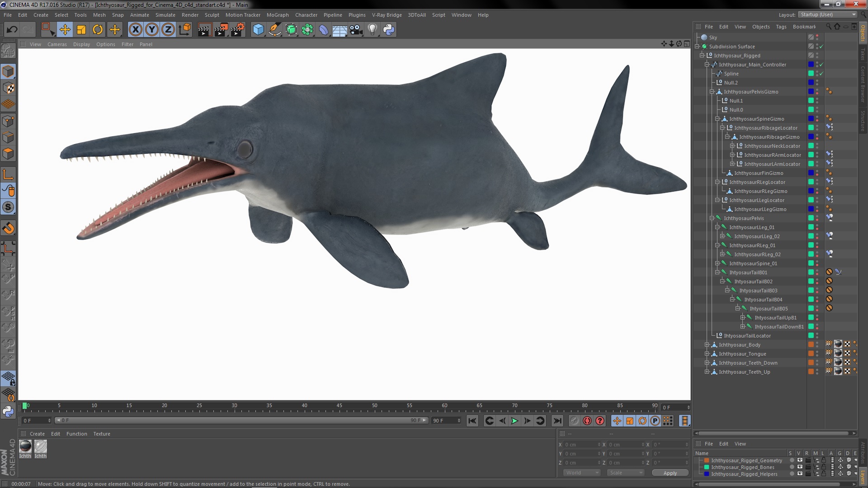Click the camera object icon
Viewport: 868px width, 488px height.
[x=356, y=30]
